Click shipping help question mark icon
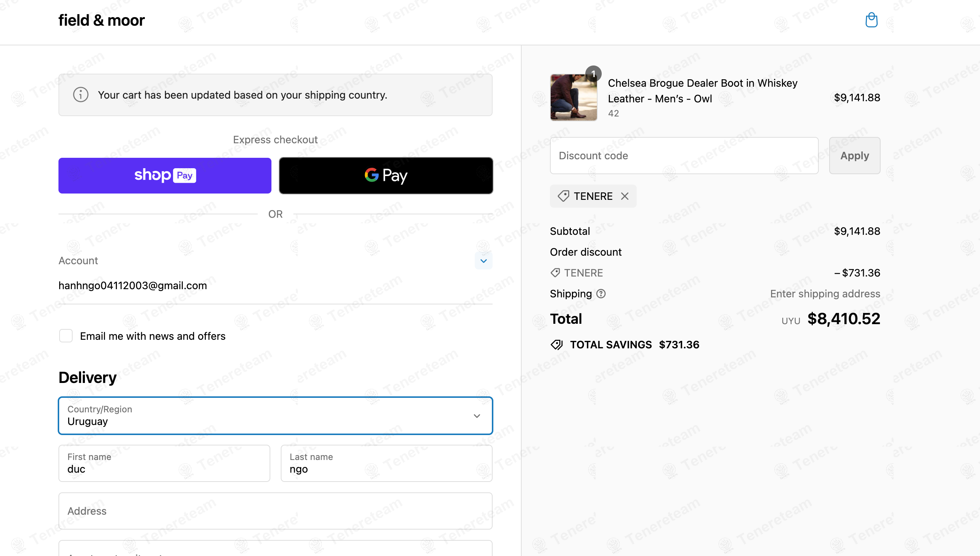This screenshot has height=556, width=980. (x=601, y=294)
